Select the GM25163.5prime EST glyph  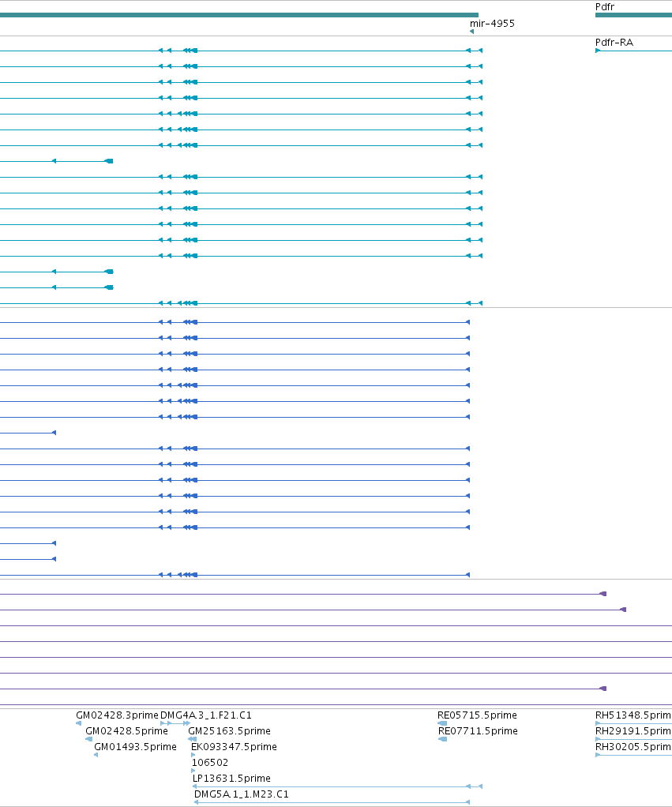[x=193, y=739]
